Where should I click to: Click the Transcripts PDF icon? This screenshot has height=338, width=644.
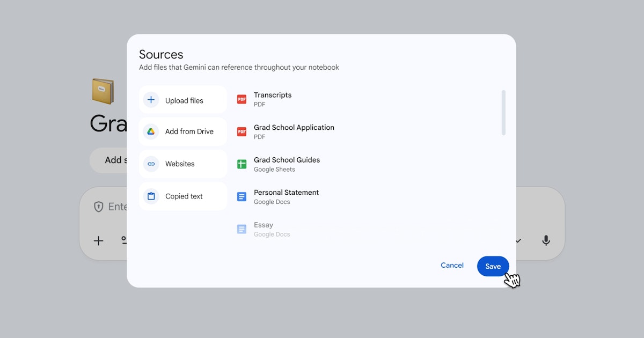click(241, 99)
